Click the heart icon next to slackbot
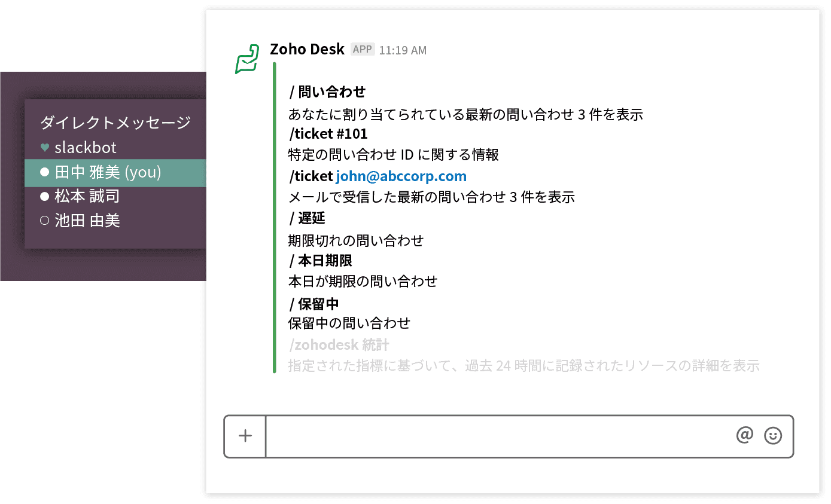831x504 pixels. coord(44,148)
